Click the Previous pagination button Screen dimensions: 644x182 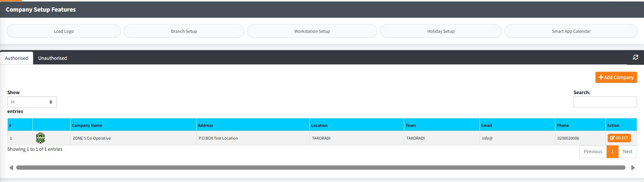pyautogui.click(x=593, y=152)
